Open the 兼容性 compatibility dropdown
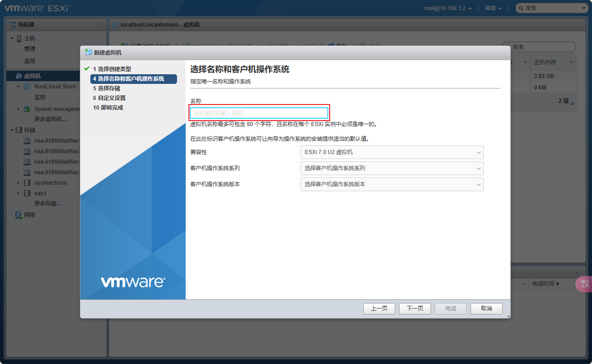The width and height of the screenshot is (592, 364). click(x=392, y=152)
